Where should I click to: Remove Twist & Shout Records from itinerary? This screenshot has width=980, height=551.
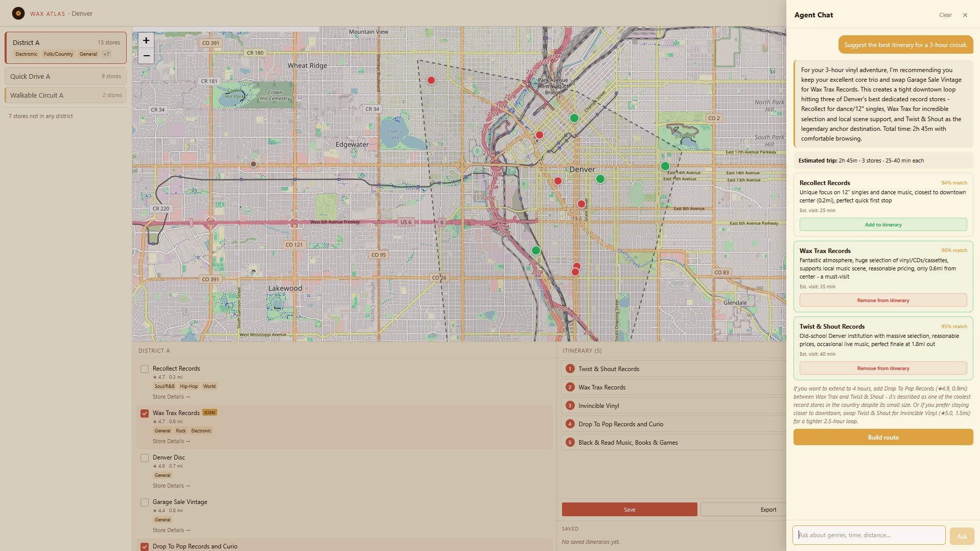pyautogui.click(x=883, y=368)
